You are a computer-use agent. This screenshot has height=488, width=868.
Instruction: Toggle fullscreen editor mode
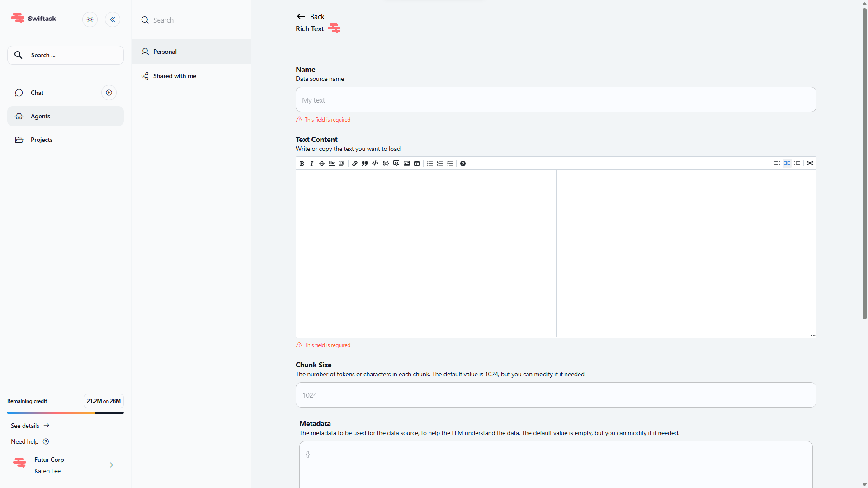[x=810, y=163]
